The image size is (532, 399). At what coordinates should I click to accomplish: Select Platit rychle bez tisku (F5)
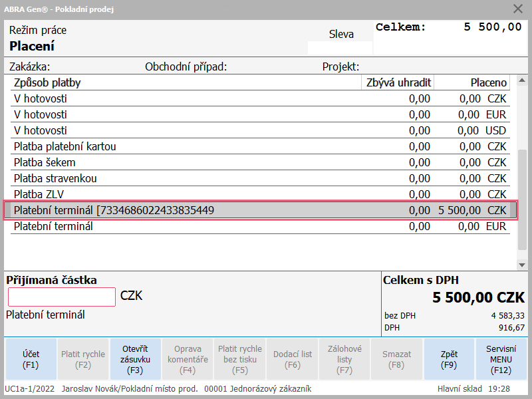(x=239, y=359)
